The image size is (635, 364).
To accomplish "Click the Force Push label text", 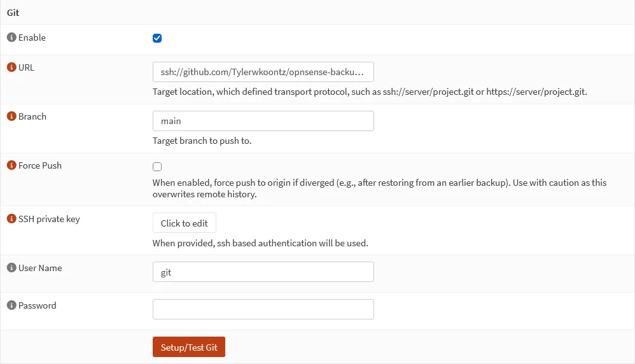I will pyautogui.click(x=40, y=165).
